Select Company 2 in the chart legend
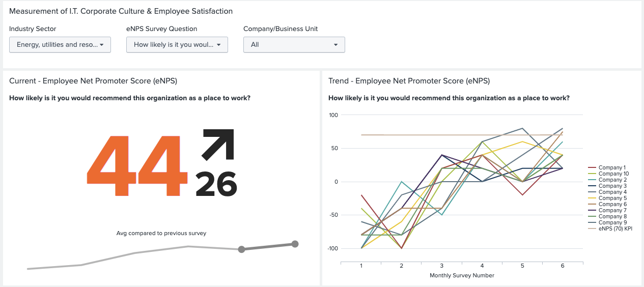Image resolution: width=644 pixels, height=287 pixels. pos(612,180)
